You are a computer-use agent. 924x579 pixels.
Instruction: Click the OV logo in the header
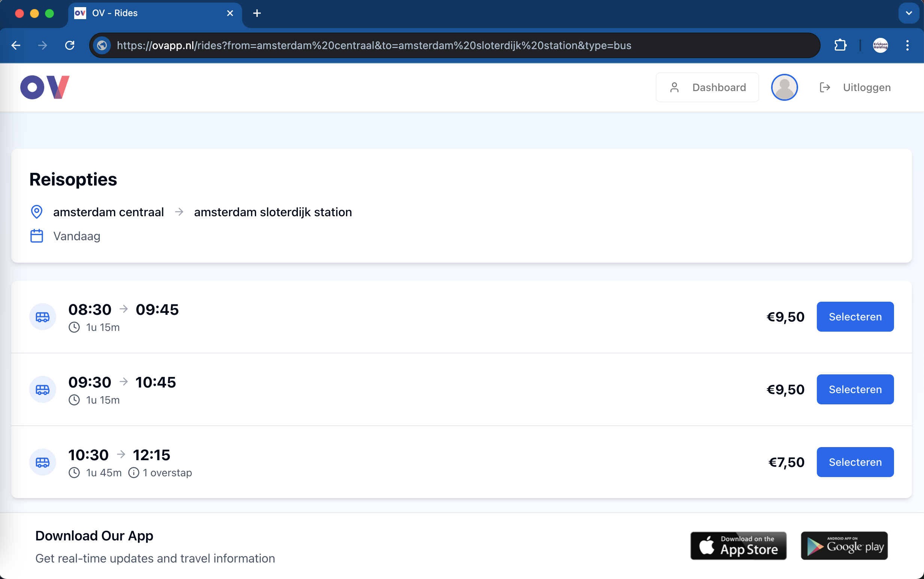(45, 87)
